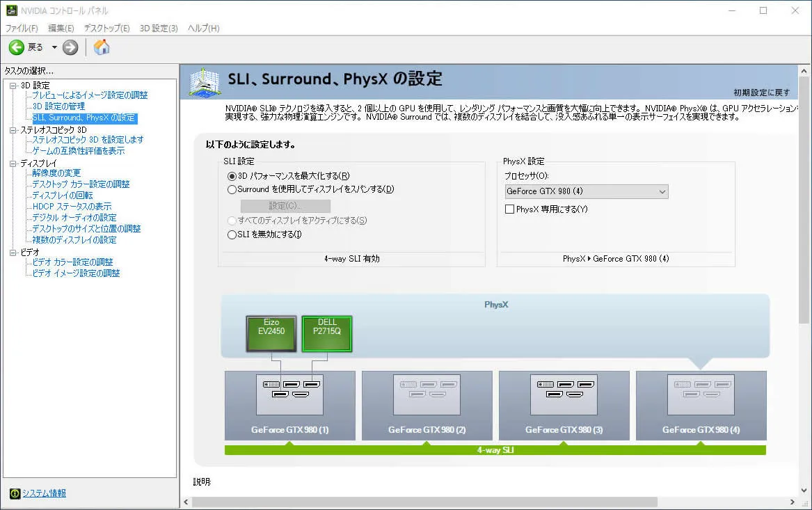Viewport: 812px width, 510px height.
Task: Open ディスプレイの回転
Action: click(x=63, y=196)
